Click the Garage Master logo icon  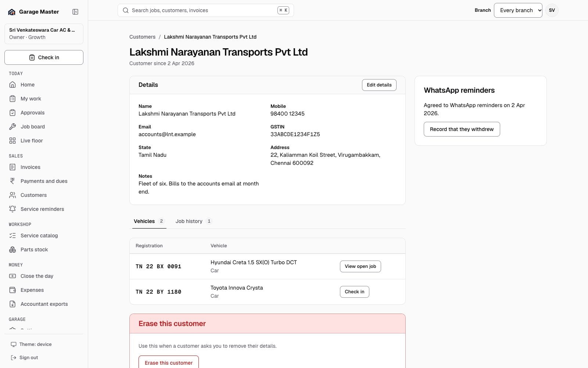tap(12, 12)
